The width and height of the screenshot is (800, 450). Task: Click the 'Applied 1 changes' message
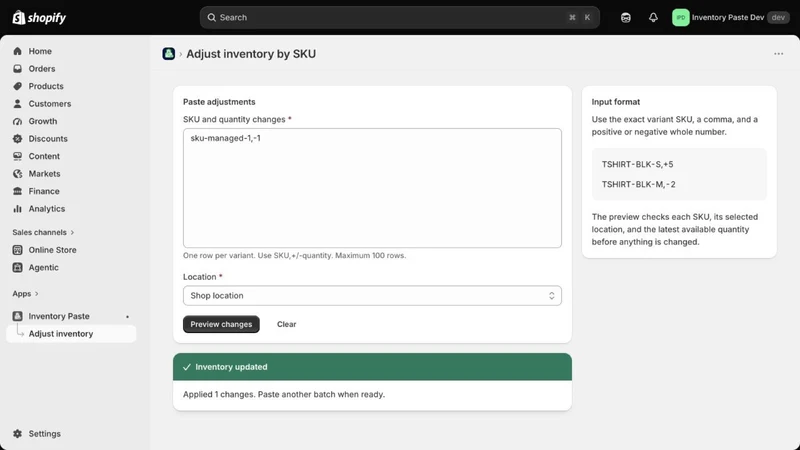[x=284, y=394]
